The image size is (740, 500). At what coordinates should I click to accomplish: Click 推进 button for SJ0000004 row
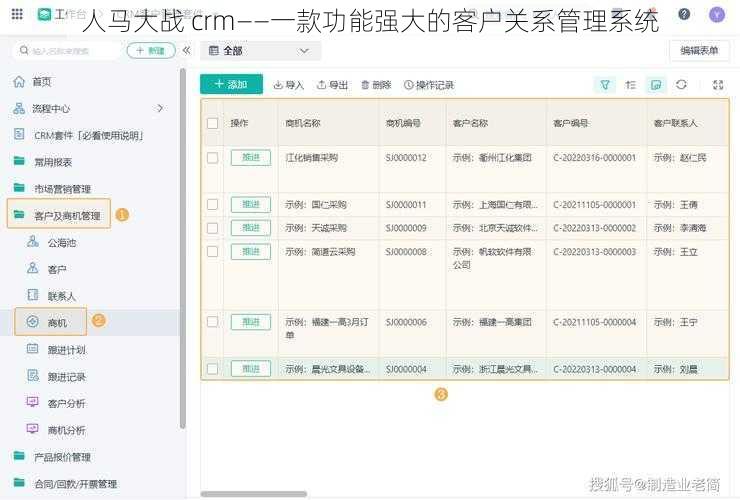[x=251, y=369]
